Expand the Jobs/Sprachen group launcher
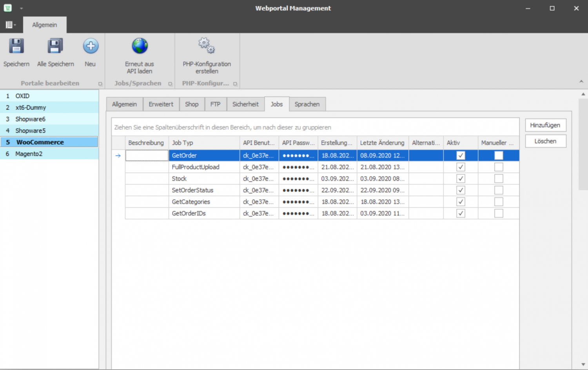 point(170,84)
